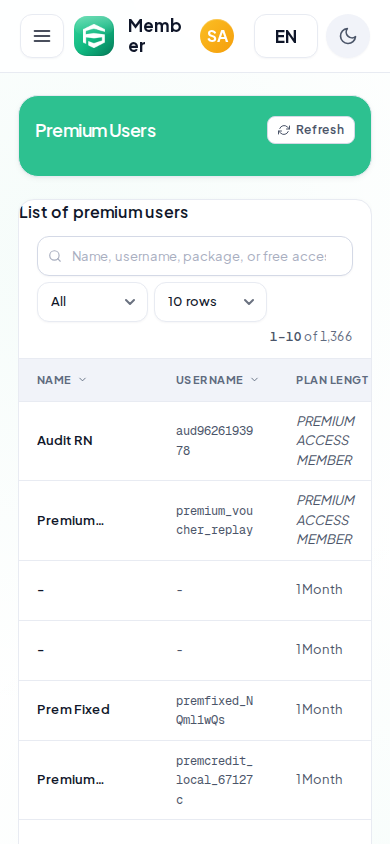390x844 pixels.
Task: Refresh the premium users list
Action: (x=311, y=130)
